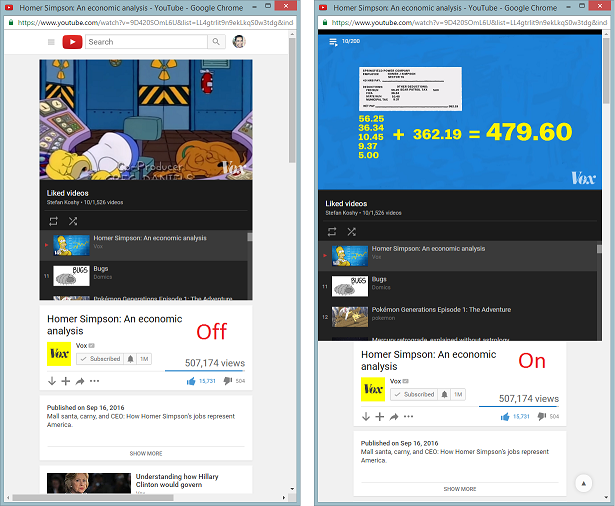
Task: Click 'Understanding how Hillary Clinton would govern' title
Action: click(x=177, y=481)
